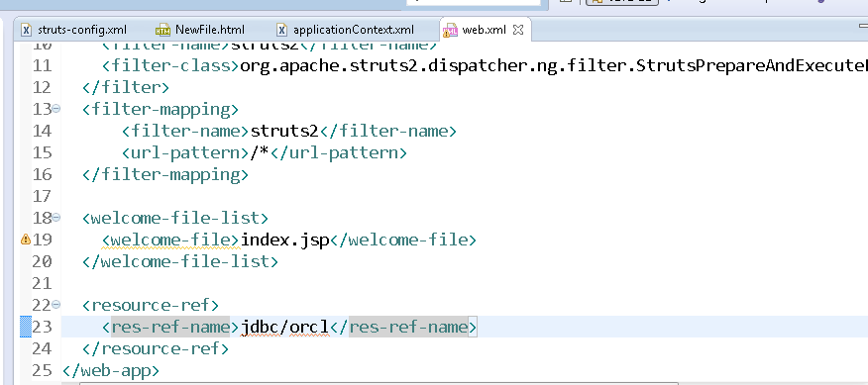Collapse the welcome-file-list element at line 18

(x=55, y=218)
